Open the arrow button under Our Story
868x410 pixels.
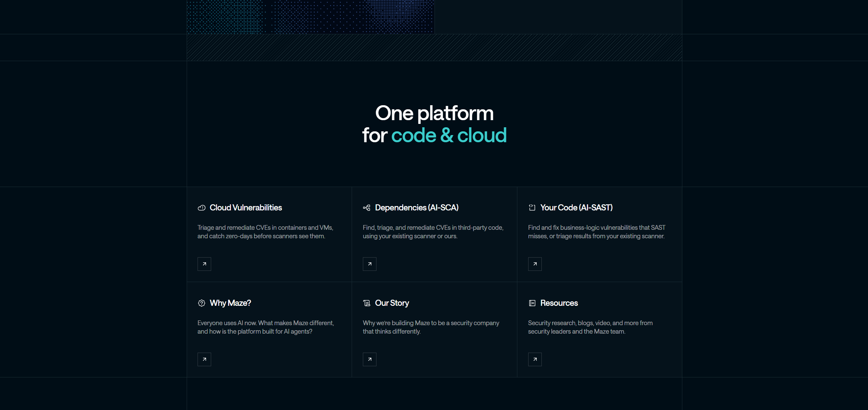click(370, 359)
